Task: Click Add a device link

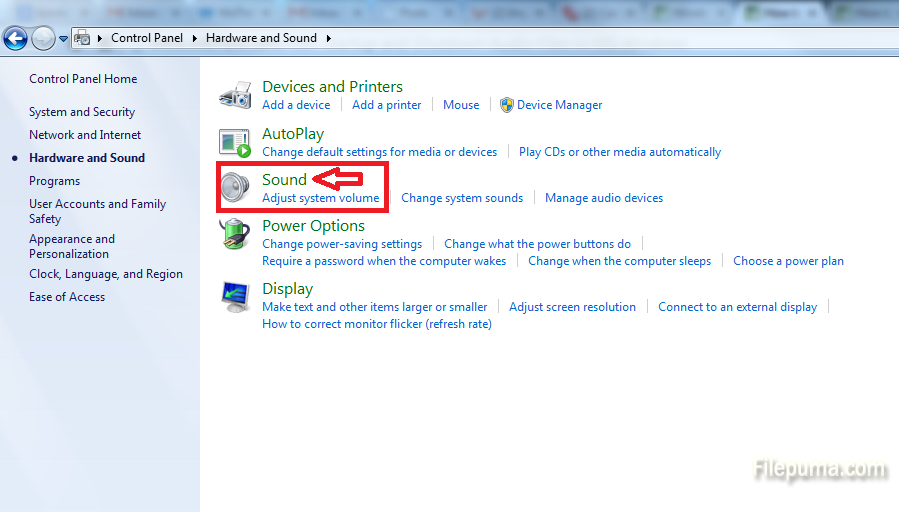Action: coord(296,105)
